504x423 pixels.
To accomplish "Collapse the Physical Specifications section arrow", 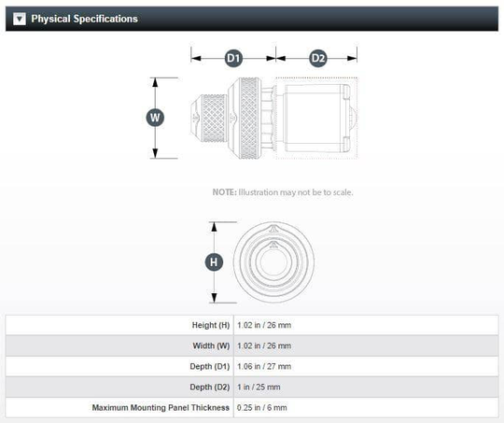I will pyautogui.click(x=20, y=19).
